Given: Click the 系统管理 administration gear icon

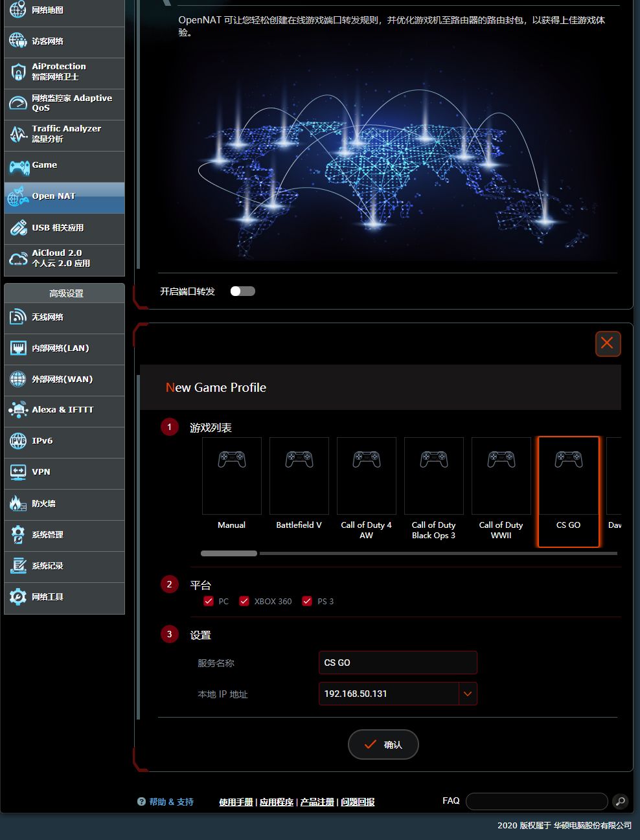Looking at the screenshot, I should pyautogui.click(x=18, y=534).
